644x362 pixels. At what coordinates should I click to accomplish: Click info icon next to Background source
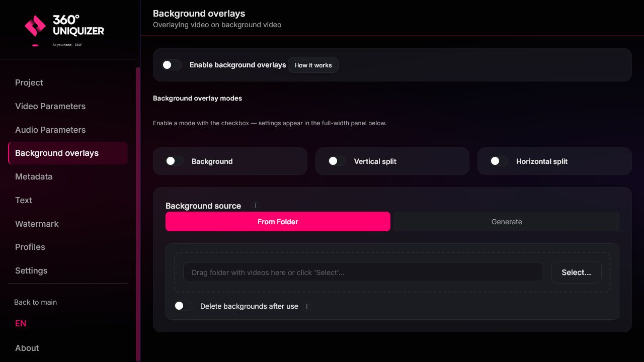click(256, 206)
